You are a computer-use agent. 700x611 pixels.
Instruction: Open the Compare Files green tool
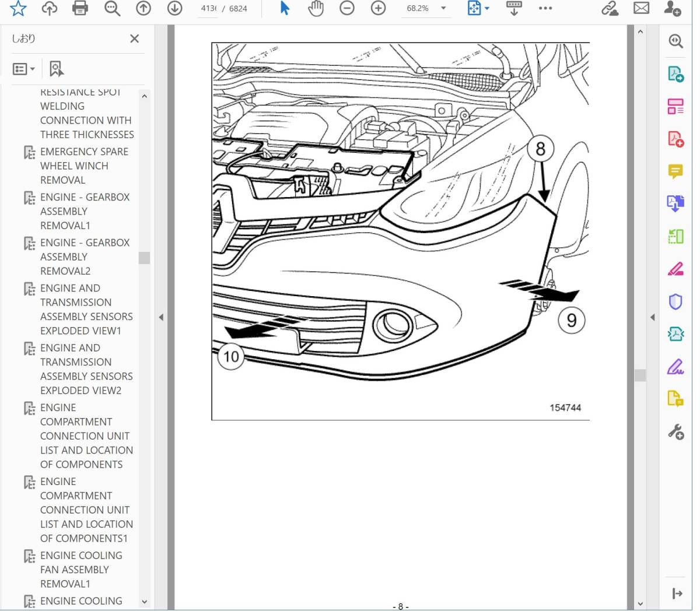(675, 236)
